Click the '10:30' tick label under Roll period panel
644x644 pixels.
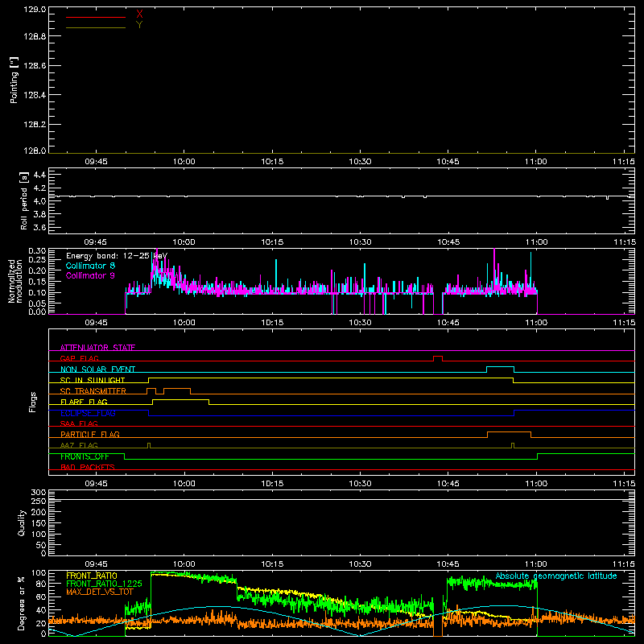pos(360,242)
